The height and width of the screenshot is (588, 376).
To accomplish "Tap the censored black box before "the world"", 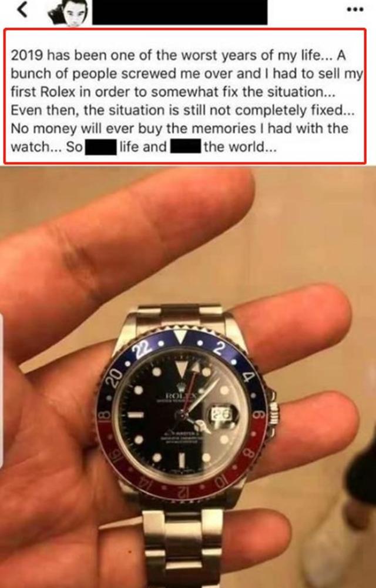I will pos(186,147).
